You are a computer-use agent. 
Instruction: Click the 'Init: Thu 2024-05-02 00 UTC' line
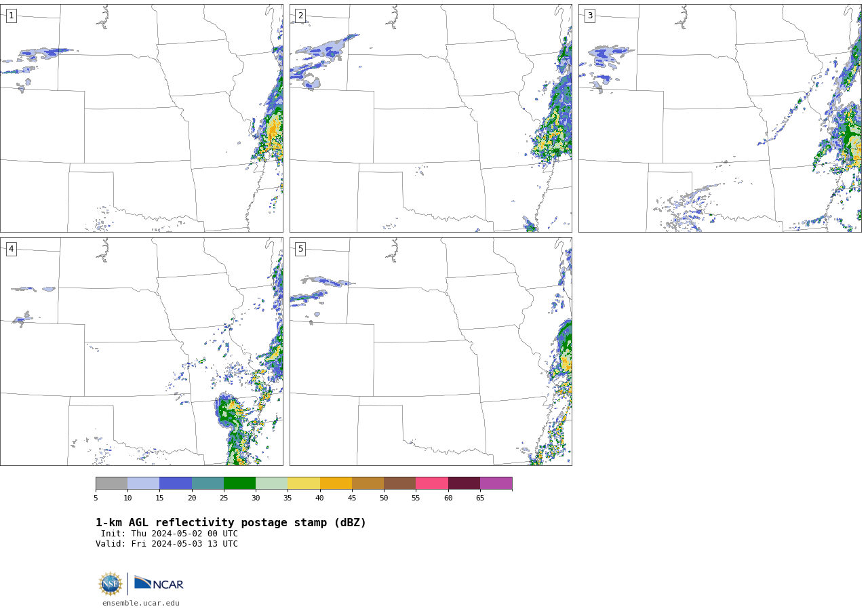point(170,534)
